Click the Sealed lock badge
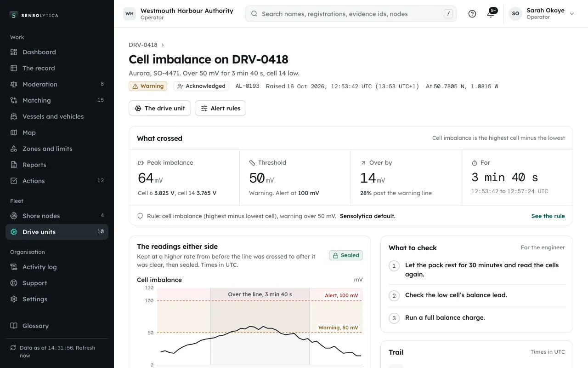The width and height of the screenshot is (588, 368). [346, 255]
